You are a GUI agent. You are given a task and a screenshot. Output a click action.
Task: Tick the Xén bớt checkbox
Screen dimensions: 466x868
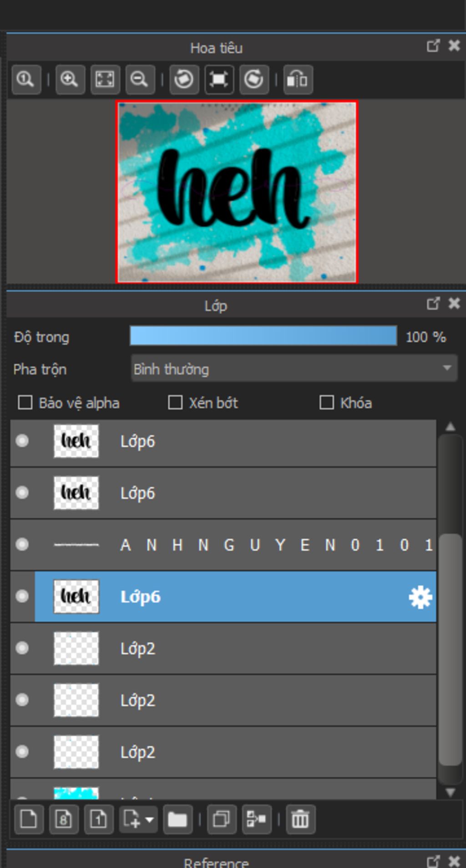175,403
